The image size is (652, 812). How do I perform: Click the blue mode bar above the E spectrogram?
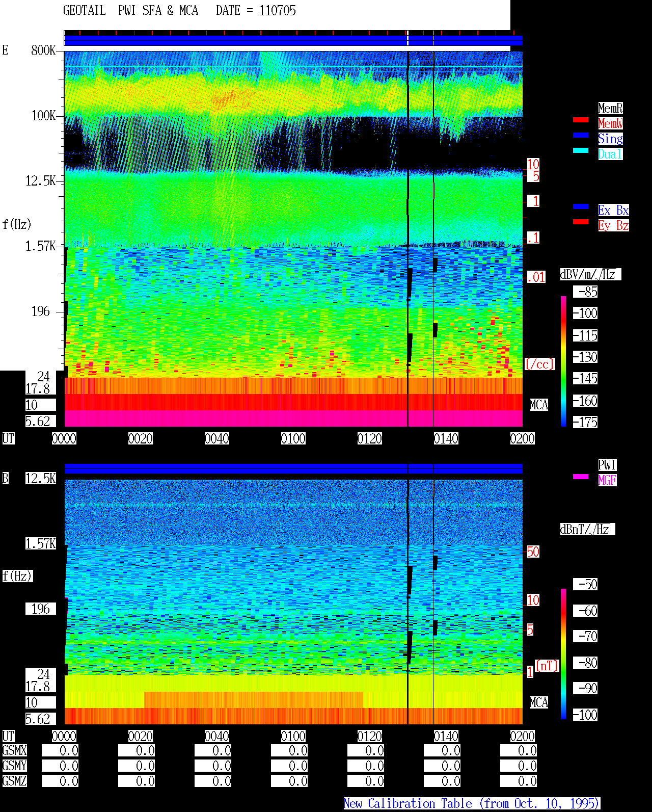point(293,40)
